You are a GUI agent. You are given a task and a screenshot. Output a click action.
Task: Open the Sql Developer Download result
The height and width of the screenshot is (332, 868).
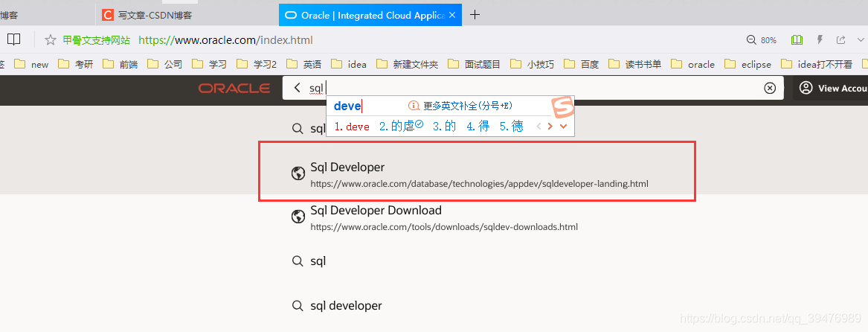pyautogui.click(x=434, y=218)
